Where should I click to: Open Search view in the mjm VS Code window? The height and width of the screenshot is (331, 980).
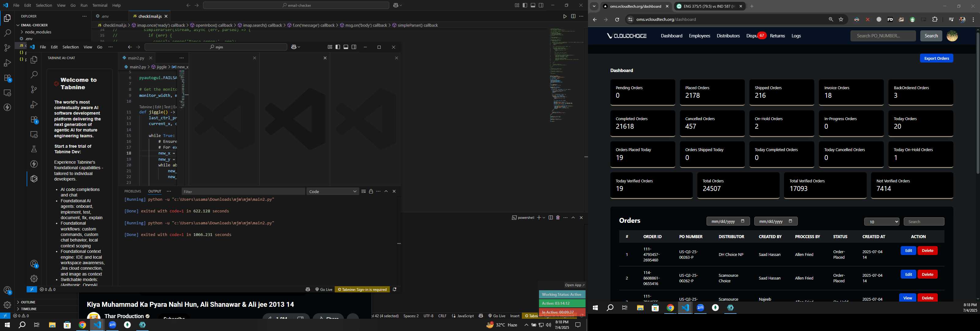coord(34,75)
